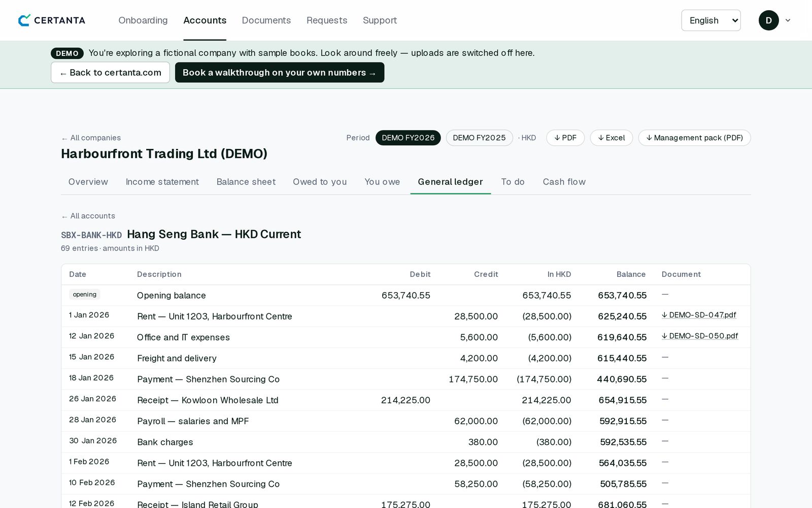Click 'Payment — Shenzhen Sourcing Co' on 18 Jan
This screenshot has height=508, width=812.
[x=208, y=379]
